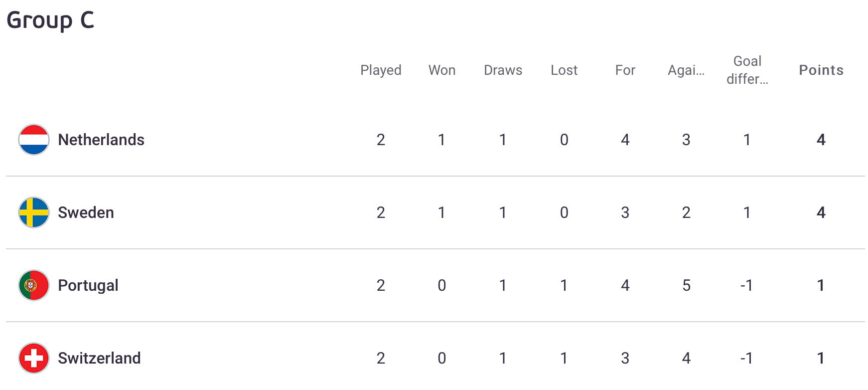Click the Portugal flag icon
This screenshot has height=390, width=868.
pos(34,285)
